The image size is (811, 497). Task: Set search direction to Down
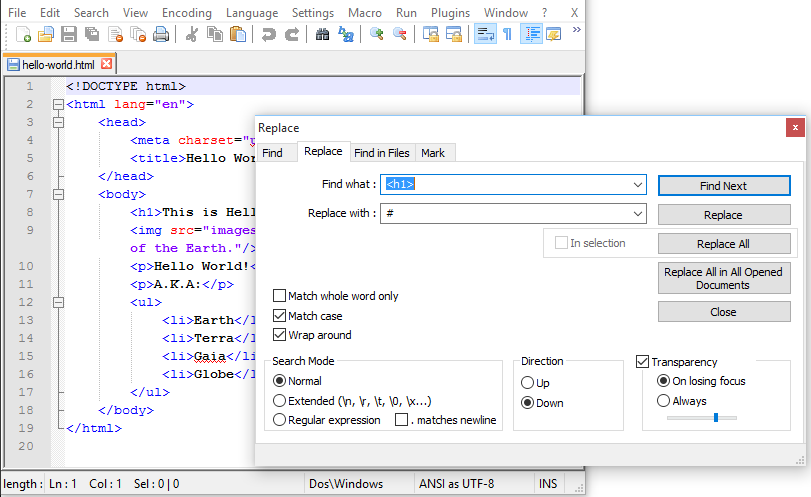pos(527,402)
